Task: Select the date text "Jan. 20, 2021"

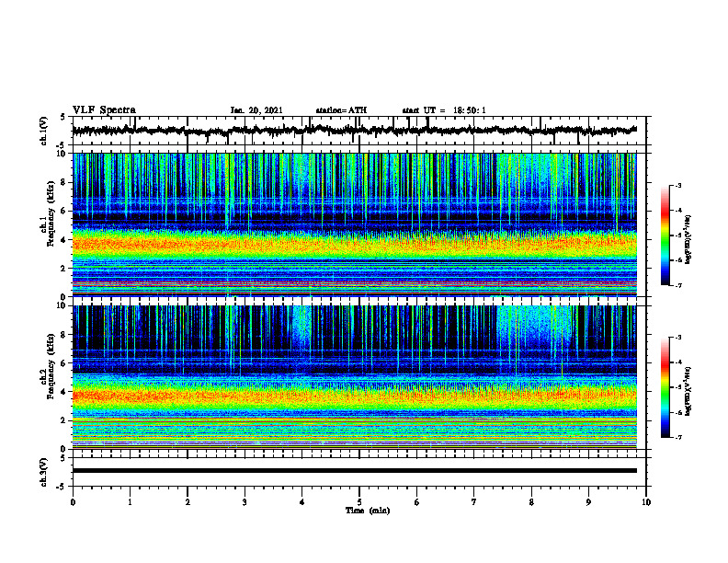Action: 256,110
